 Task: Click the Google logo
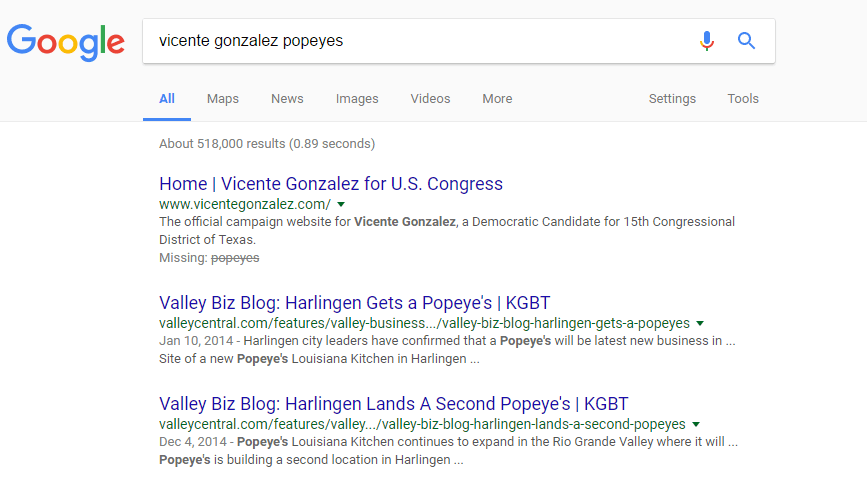pyautogui.click(x=66, y=43)
